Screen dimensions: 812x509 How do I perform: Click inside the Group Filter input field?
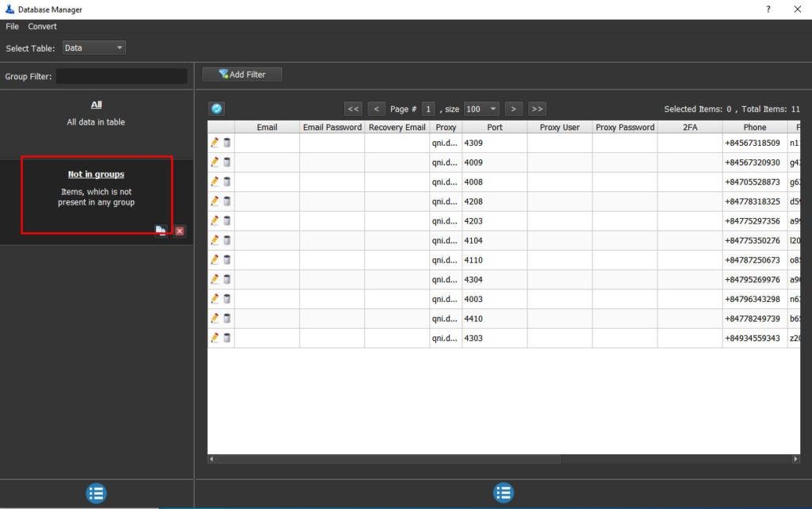121,76
